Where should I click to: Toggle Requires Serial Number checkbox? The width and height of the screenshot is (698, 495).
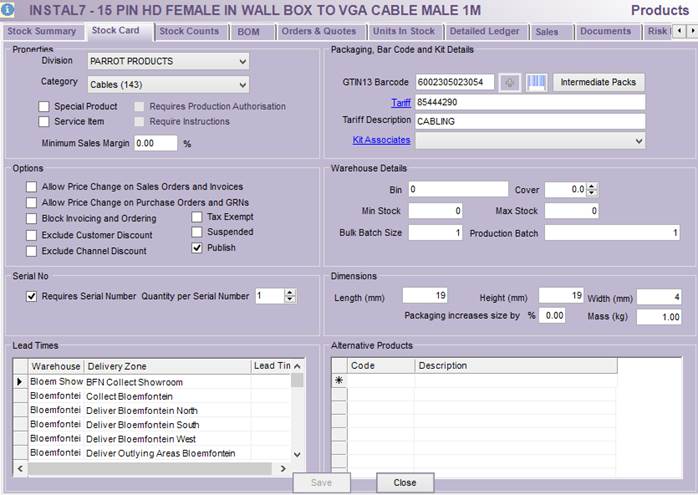click(32, 296)
